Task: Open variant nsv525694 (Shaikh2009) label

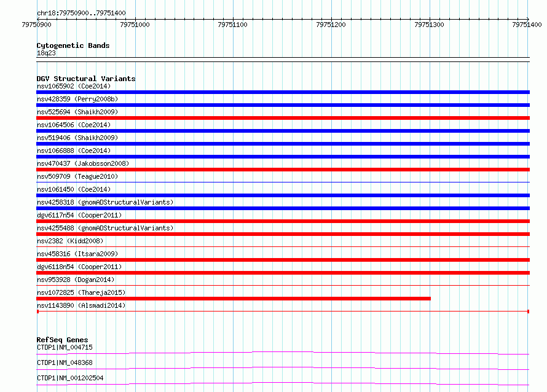Action: (x=77, y=112)
